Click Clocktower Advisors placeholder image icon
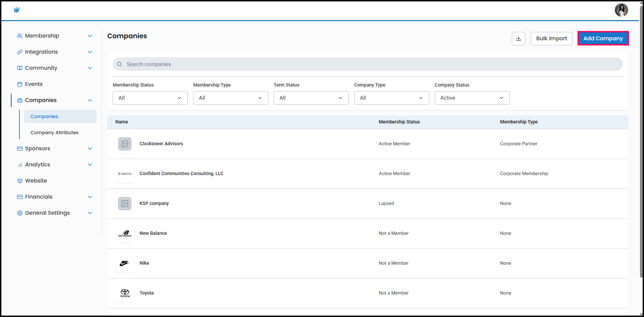Viewport: 644px width, 317px height. pos(125,144)
